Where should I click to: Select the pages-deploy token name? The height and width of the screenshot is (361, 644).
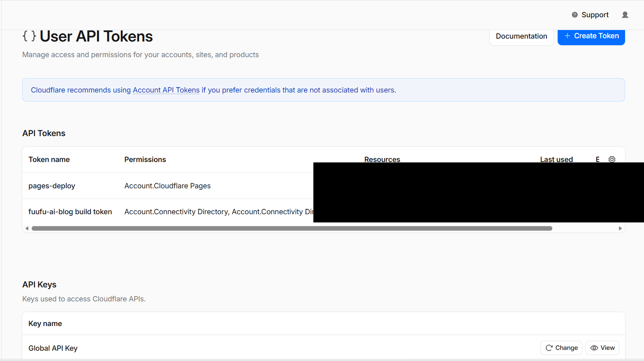tap(52, 186)
